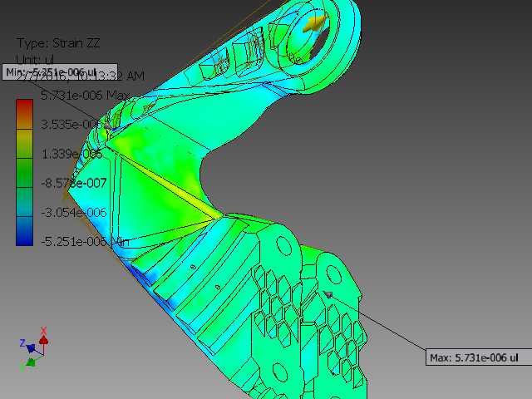Click the red segment of the color bar
This screenshot has width=532, height=399.
(x=24, y=114)
